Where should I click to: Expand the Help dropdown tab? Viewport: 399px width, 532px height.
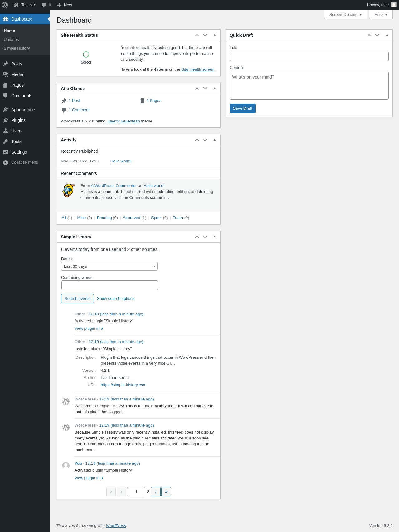click(381, 15)
